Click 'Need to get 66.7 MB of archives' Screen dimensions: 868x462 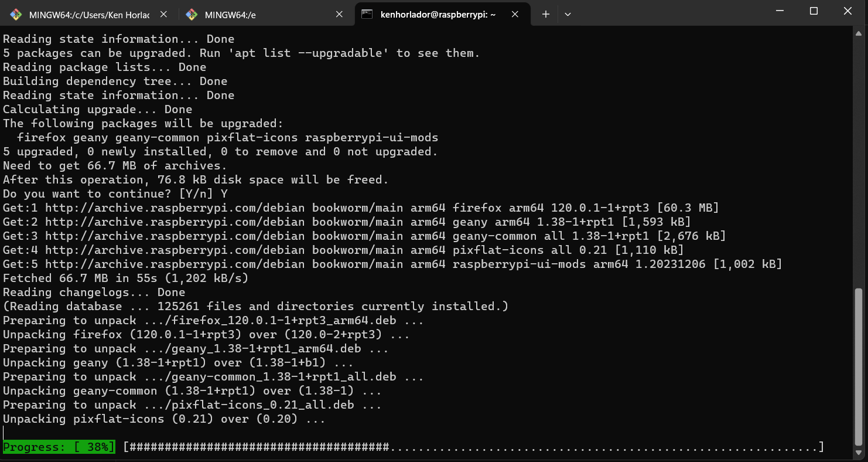click(115, 166)
